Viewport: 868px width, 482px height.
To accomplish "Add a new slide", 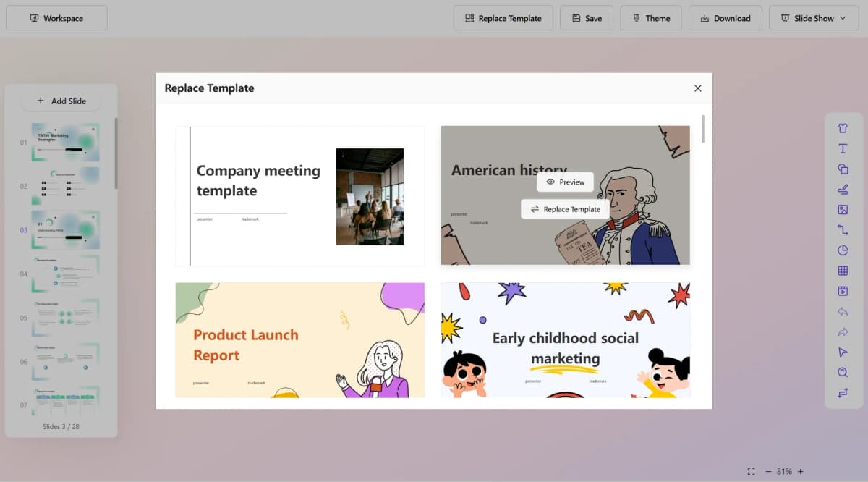I will click(x=61, y=101).
